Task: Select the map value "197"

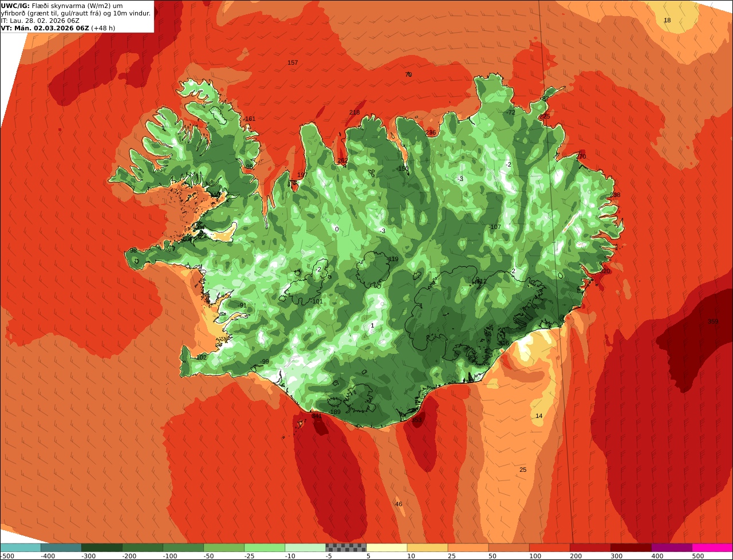Action: (302, 175)
